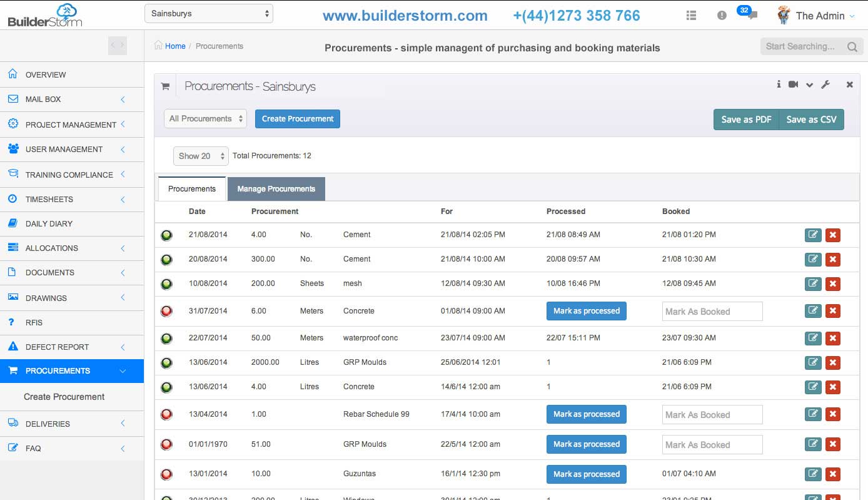Click red status light for 31/07/2014 row

pos(166,311)
